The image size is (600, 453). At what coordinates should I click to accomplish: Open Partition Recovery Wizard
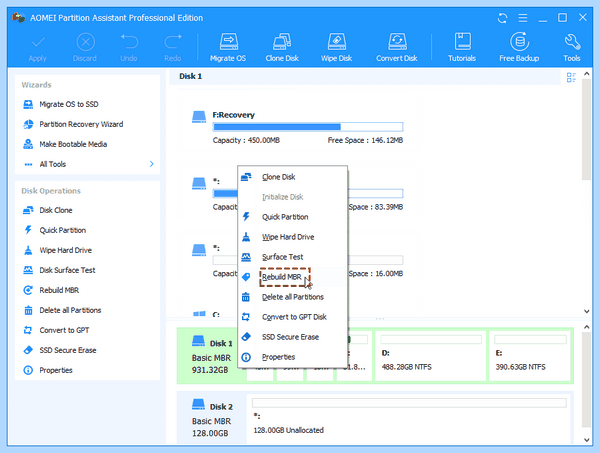coord(73,124)
